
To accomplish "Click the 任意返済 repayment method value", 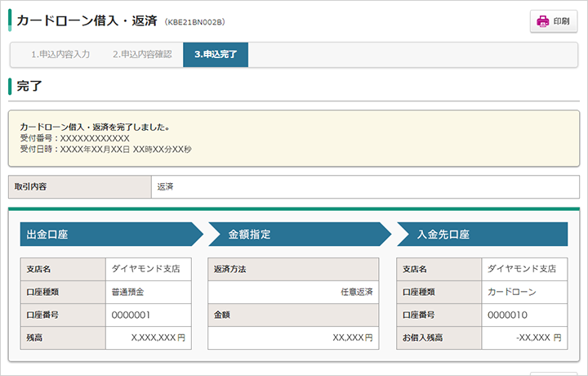I will [357, 292].
